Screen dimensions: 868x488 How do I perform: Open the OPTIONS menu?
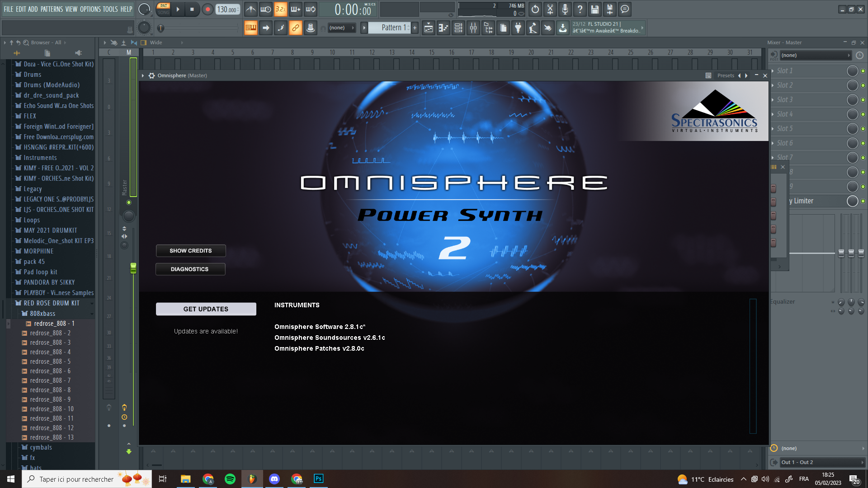tap(90, 9)
